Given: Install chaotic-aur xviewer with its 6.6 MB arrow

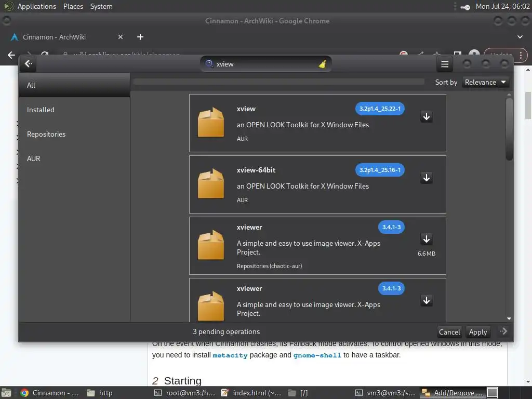Looking at the screenshot, I should coord(427,239).
